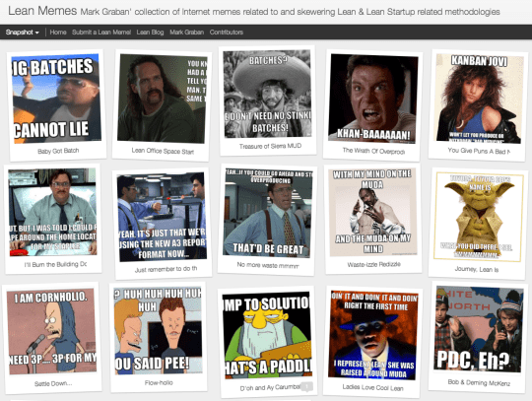This screenshot has height=401, width=532.
Task: Open the stapler guy meme image
Action: pyautogui.click(x=53, y=213)
